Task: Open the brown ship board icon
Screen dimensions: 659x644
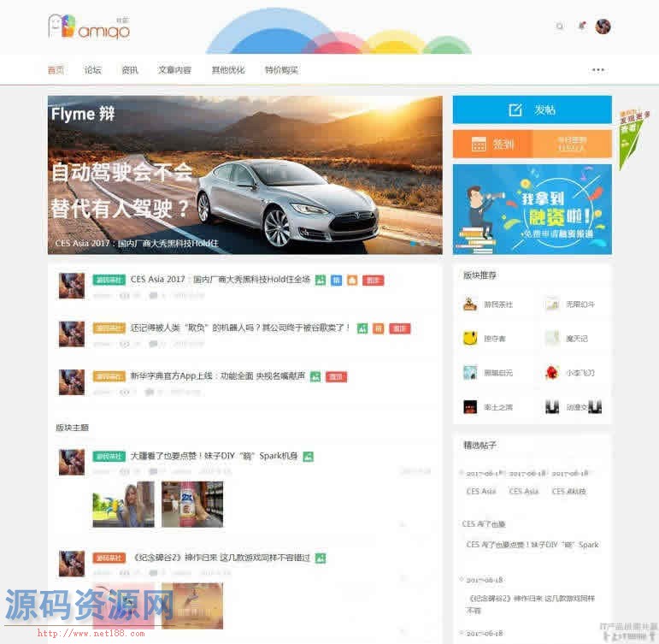Action: coord(470,304)
